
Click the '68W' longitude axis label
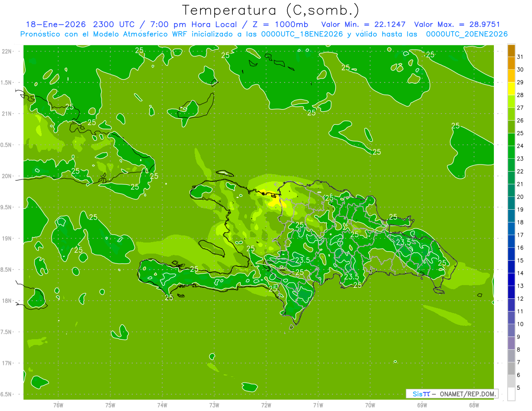coord(474,405)
